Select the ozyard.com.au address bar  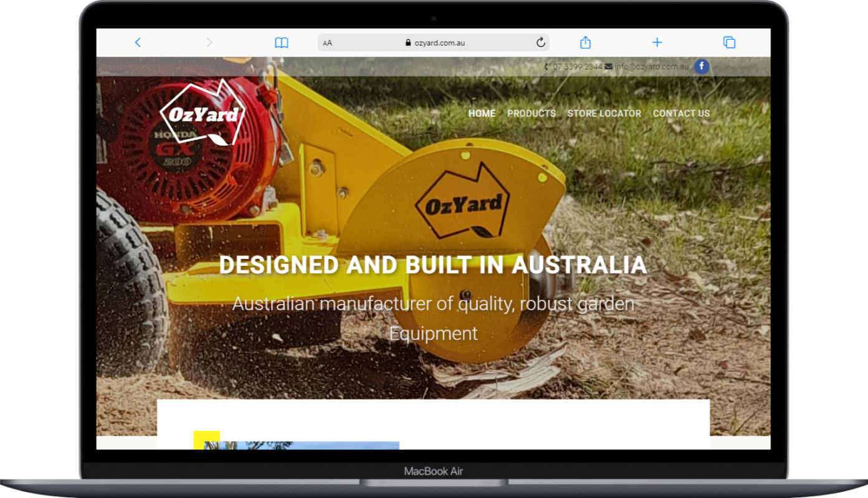pos(433,43)
